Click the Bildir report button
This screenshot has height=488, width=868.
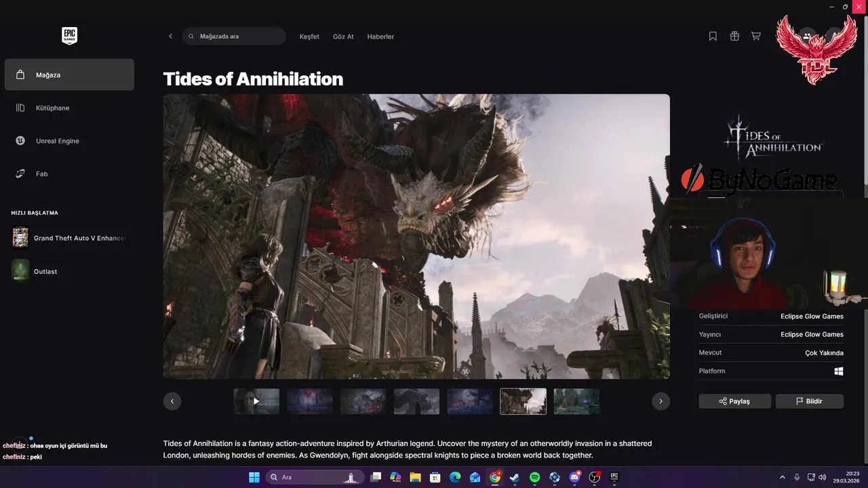pyautogui.click(x=810, y=401)
